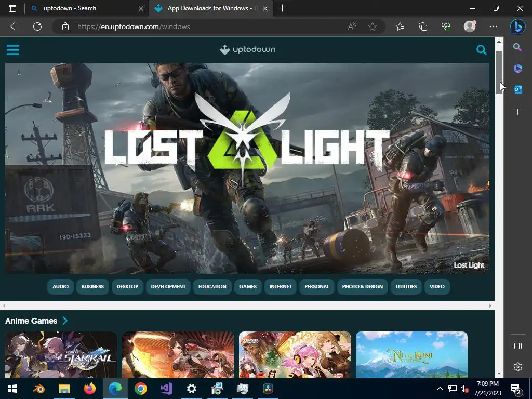
Task: Open the second anime game card
Action: click(178, 355)
